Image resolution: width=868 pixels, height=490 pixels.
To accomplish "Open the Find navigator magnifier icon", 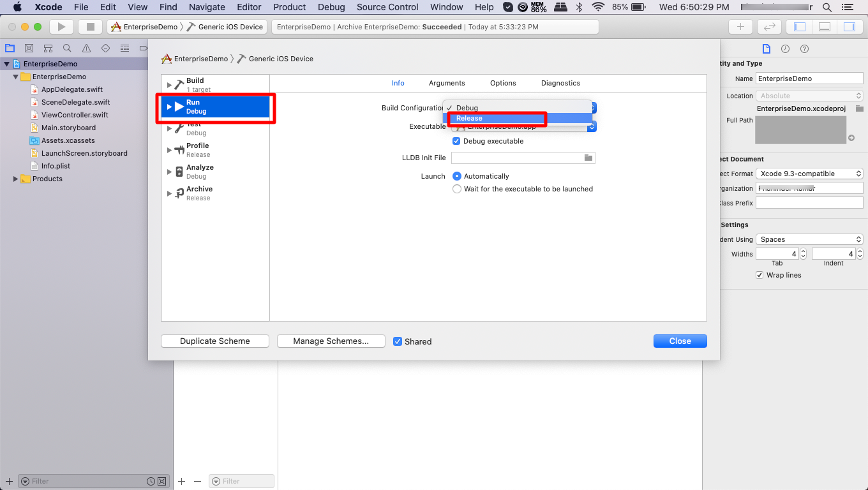I will 67,48.
